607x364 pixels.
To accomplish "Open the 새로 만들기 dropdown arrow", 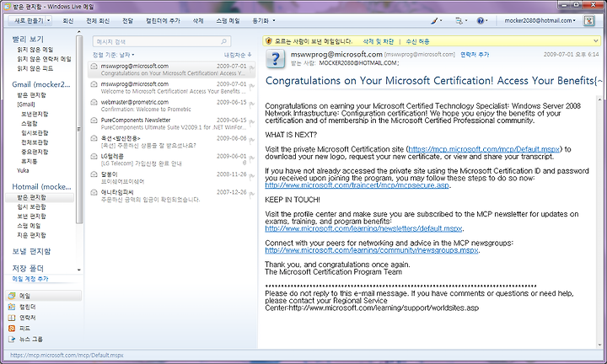I will (x=49, y=20).
